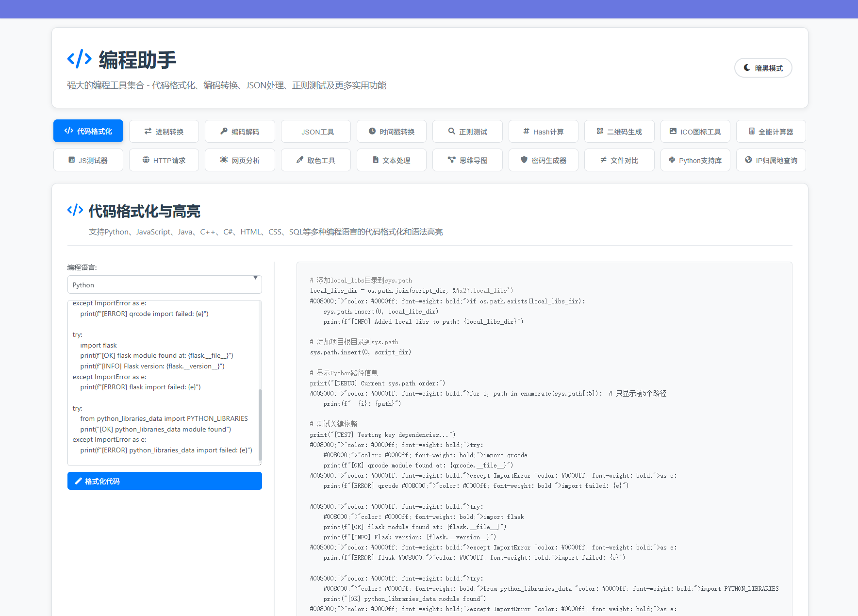Click the not-equal icon on 文件对比
Viewport: 858px width, 616px height.
point(603,160)
